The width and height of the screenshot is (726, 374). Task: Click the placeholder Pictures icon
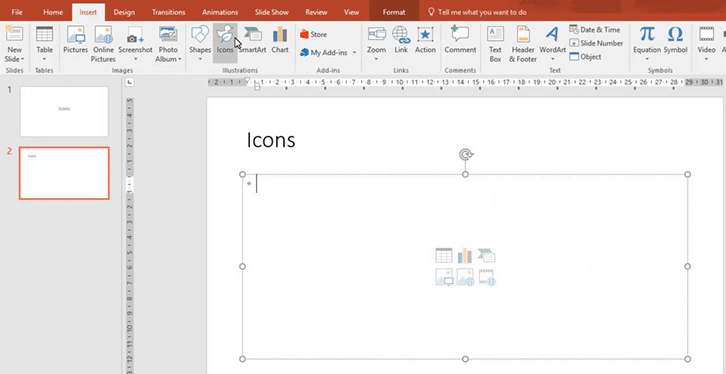coord(444,277)
